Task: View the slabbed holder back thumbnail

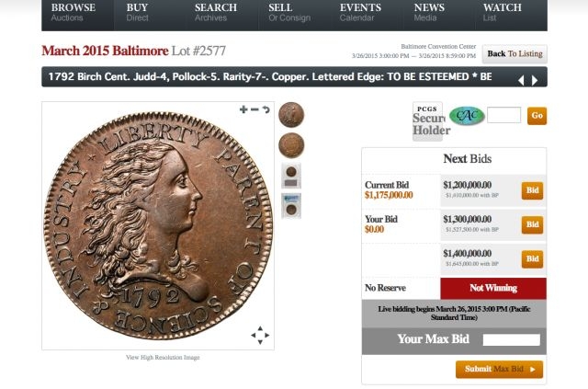Action: pyautogui.click(x=291, y=176)
